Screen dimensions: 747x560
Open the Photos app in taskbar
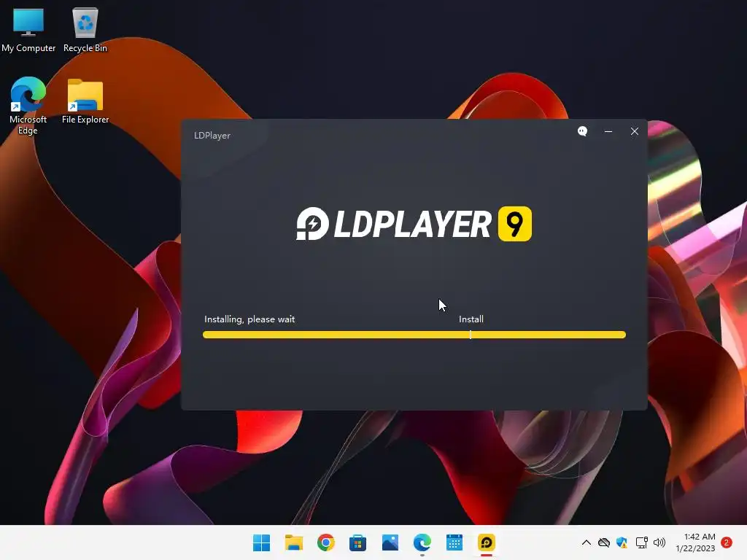[390, 542]
